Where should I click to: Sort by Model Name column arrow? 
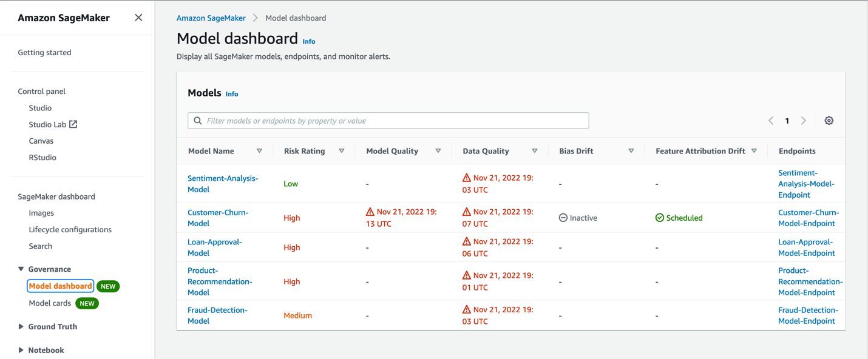tap(259, 151)
